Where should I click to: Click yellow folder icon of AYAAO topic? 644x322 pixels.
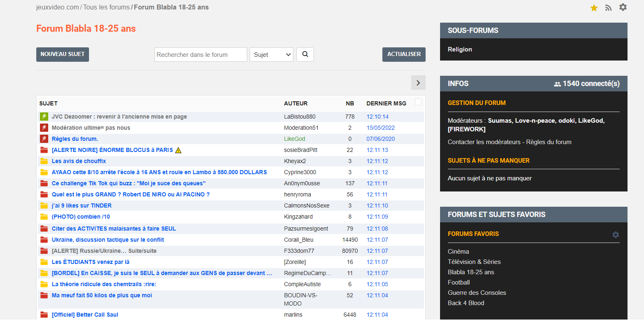pos(44,172)
